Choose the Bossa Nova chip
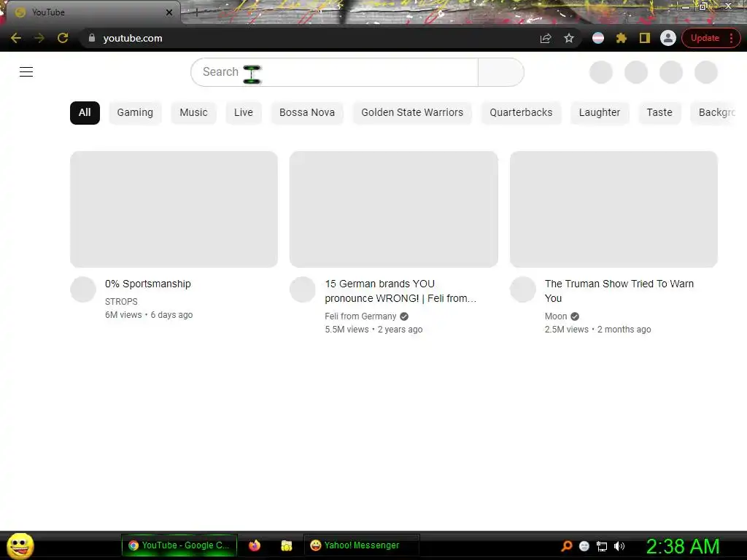747x560 pixels. point(307,113)
